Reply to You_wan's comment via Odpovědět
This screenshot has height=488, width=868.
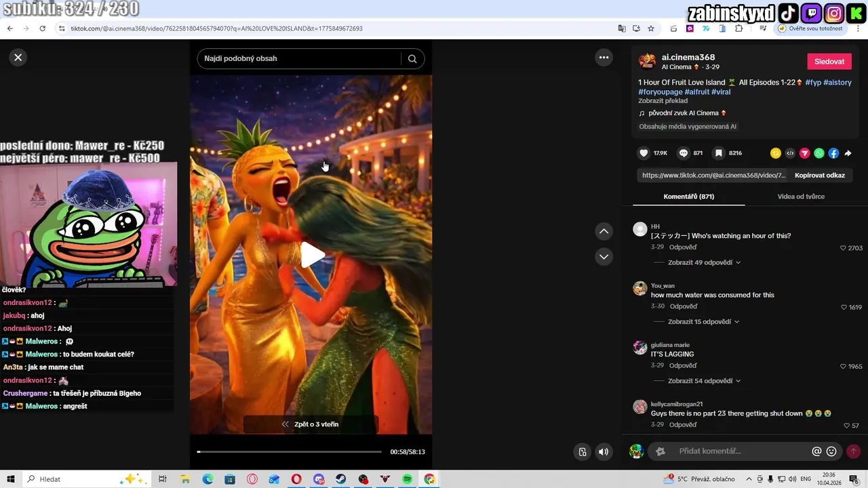(683, 306)
